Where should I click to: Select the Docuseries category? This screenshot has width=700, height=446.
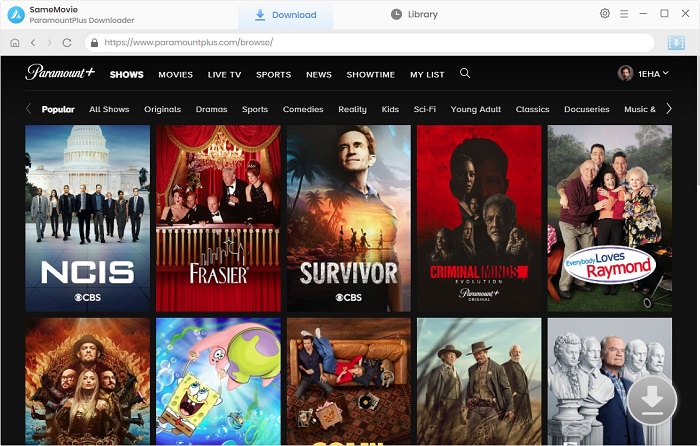(x=587, y=109)
